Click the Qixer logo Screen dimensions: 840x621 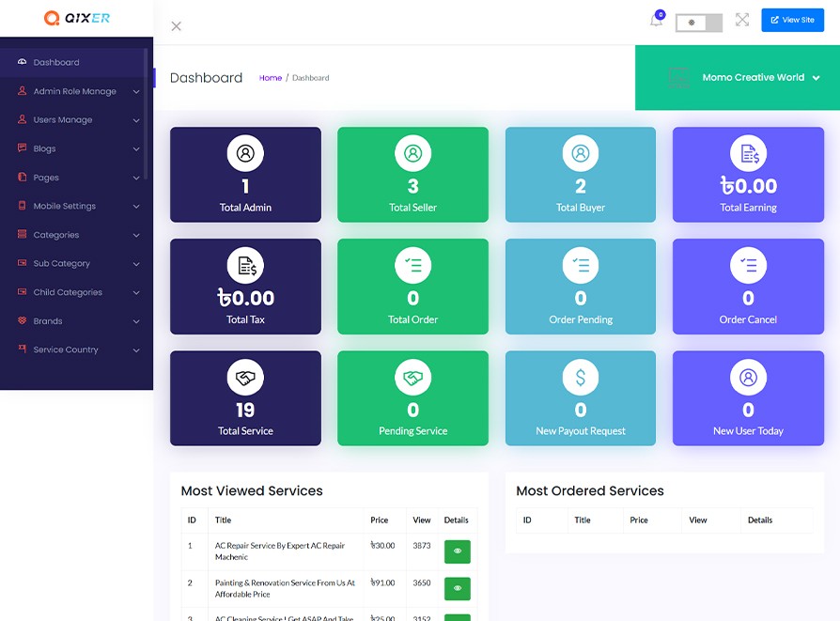pos(76,18)
